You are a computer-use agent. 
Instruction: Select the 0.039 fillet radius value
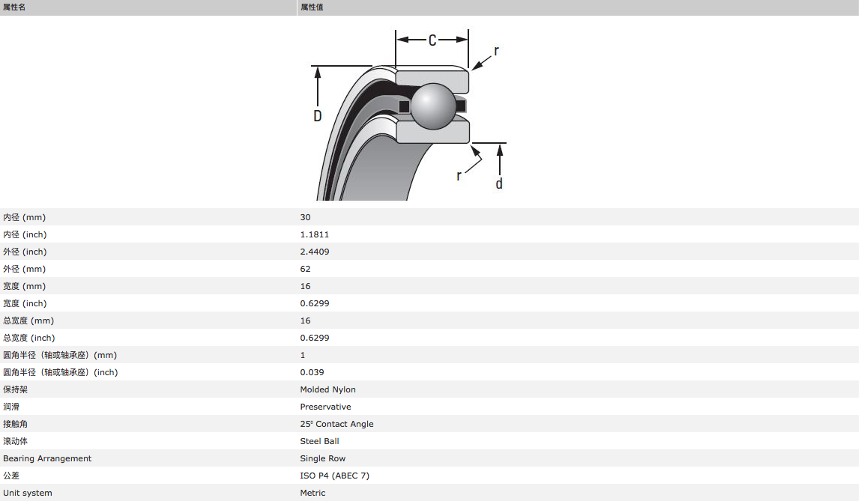[x=312, y=372]
